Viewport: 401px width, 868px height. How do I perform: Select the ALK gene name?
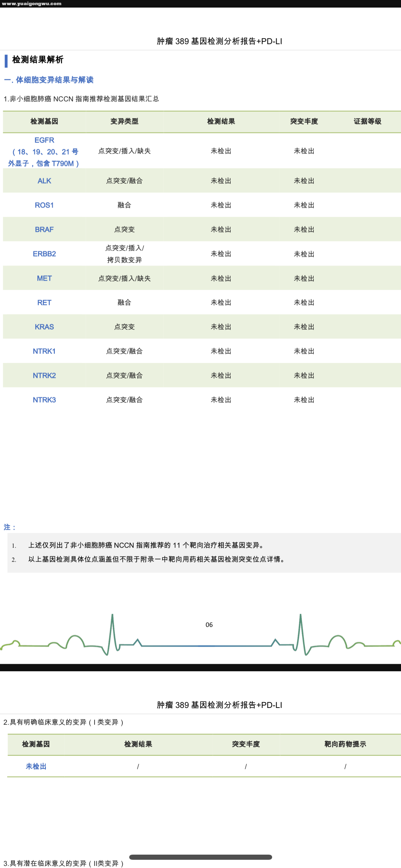[x=44, y=181]
